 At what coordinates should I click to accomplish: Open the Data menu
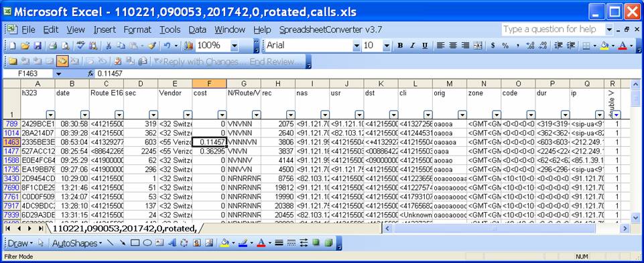197,30
